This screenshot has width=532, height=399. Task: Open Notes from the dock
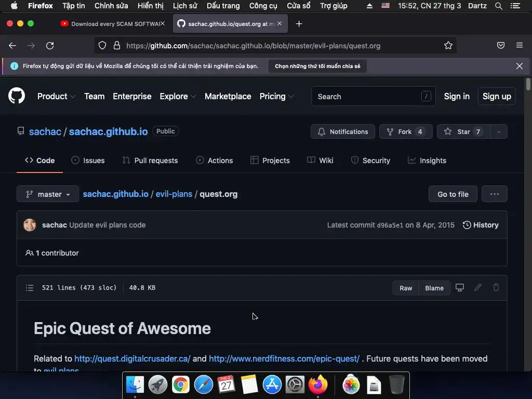pos(249,385)
